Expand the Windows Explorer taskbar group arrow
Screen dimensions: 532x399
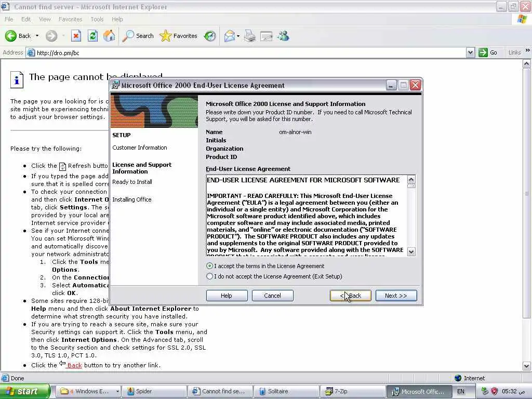[117, 391]
